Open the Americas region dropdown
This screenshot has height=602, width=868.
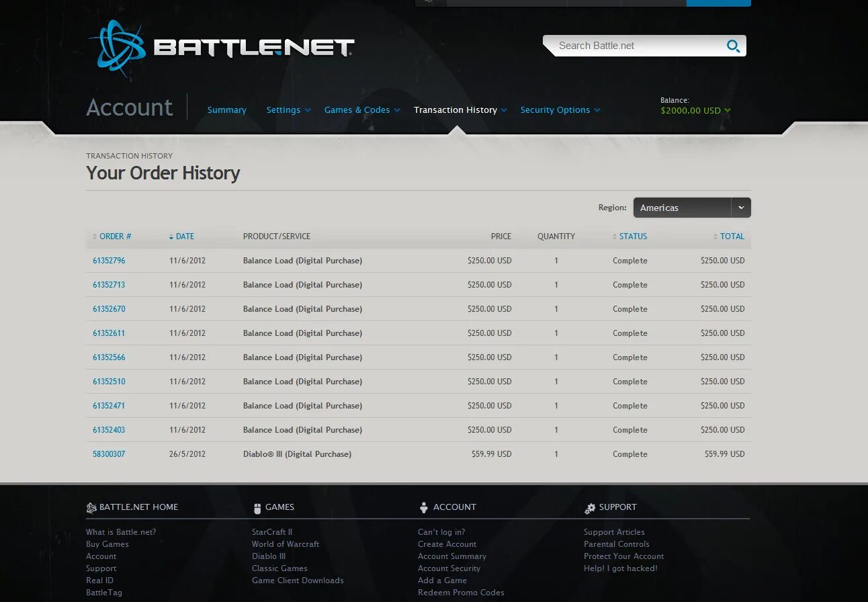pos(692,208)
